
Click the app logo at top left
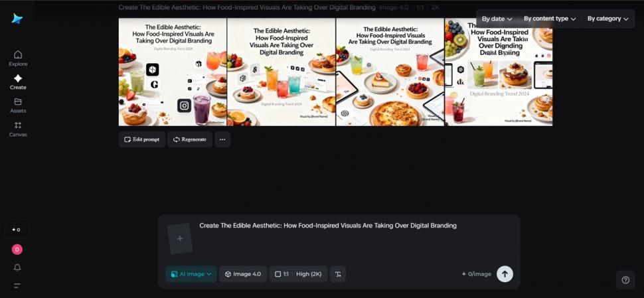[17, 19]
